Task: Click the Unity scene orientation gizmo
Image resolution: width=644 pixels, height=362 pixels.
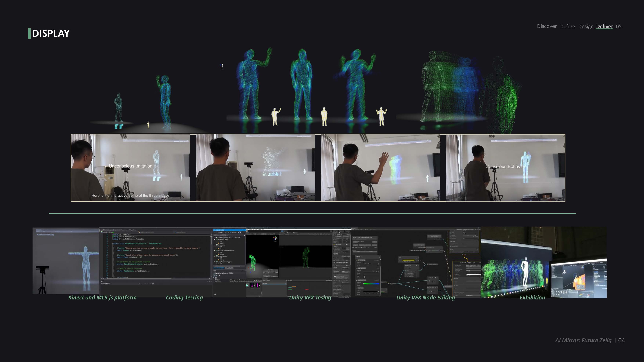Action: point(276,238)
